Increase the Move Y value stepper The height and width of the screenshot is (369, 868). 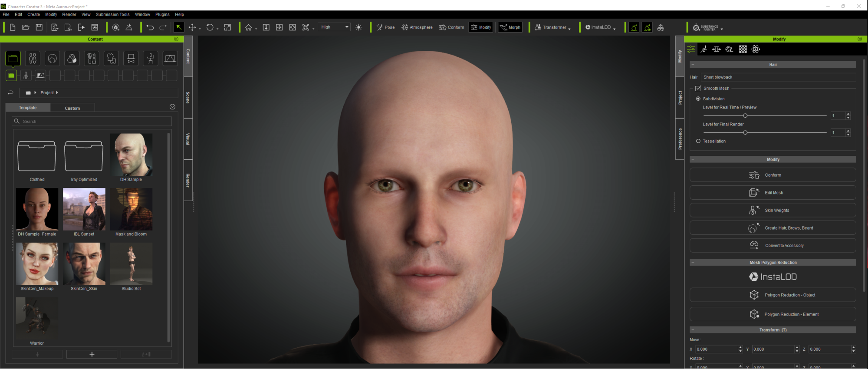coord(797,347)
